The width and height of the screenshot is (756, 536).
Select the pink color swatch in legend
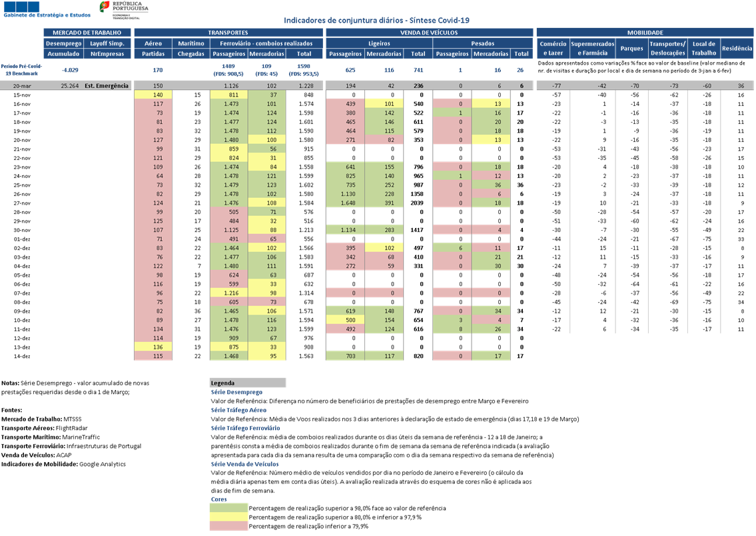(228, 526)
